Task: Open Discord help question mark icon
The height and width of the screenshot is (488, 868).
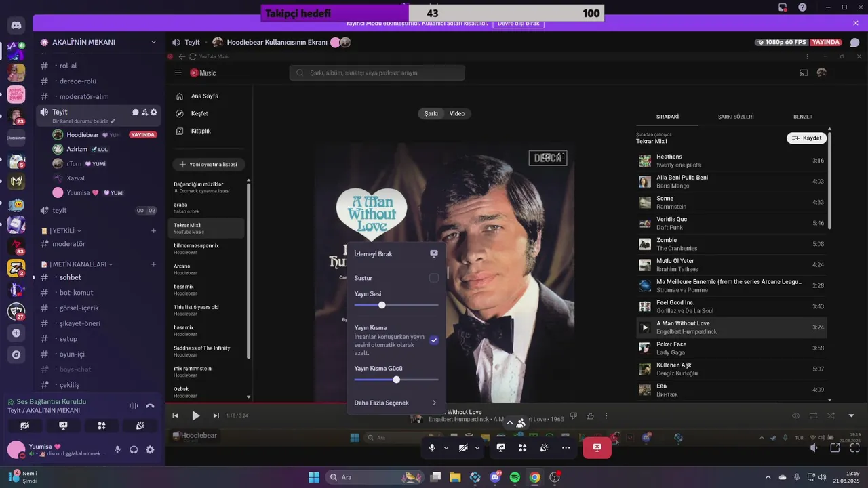Action: (x=802, y=7)
